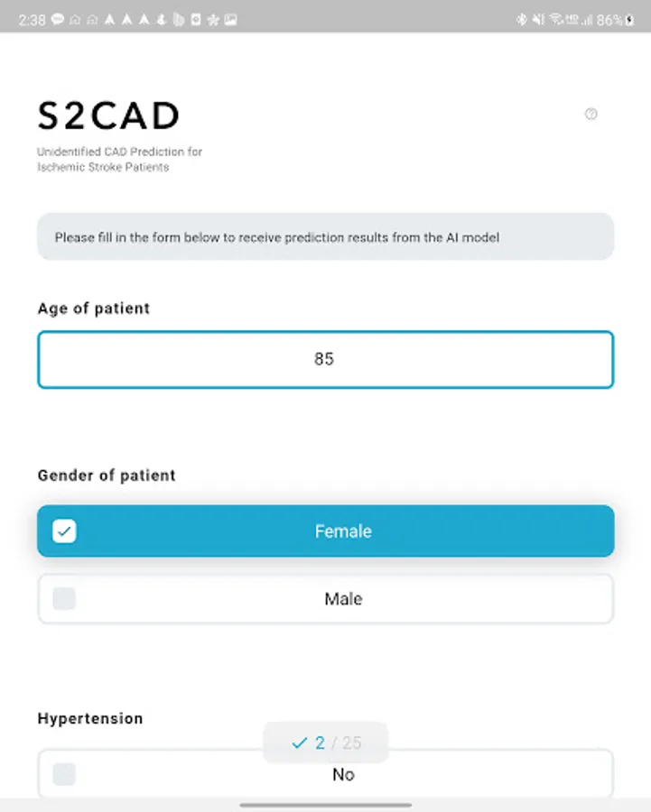651x812 pixels.
Task: Tap the clock time in status bar
Action: coord(32,19)
